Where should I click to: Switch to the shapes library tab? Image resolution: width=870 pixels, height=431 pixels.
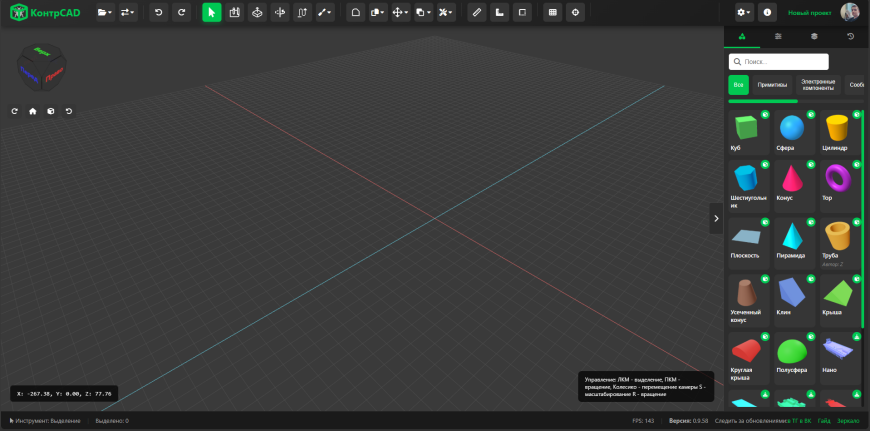[x=742, y=37]
